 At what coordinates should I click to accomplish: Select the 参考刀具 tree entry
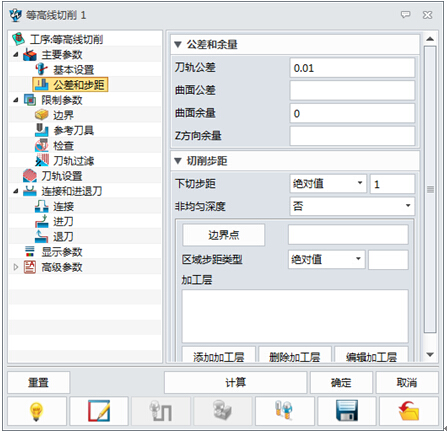(x=73, y=130)
